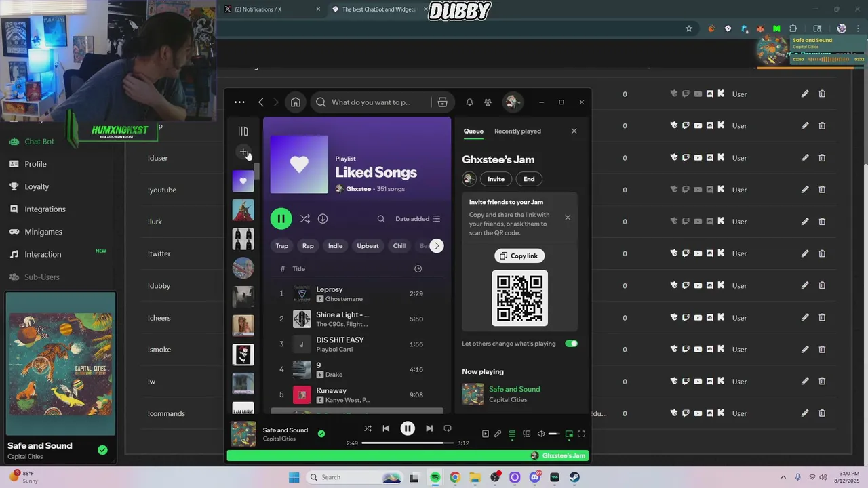Image resolution: width=868 pixels, height=488 pixels.
Task: Copy the Jam invite link
Action: [519, 256]
